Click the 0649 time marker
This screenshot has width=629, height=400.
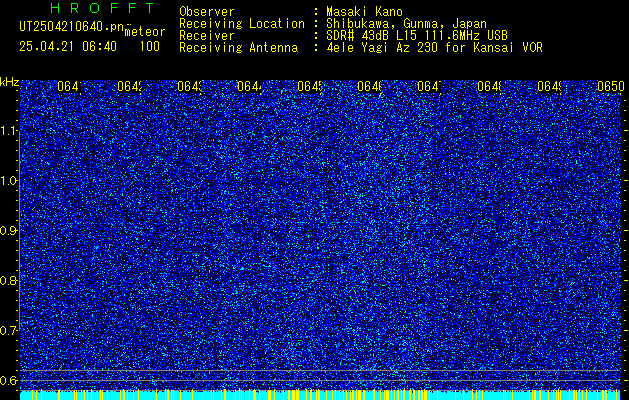pyautogui.click(x=550, y=87)
